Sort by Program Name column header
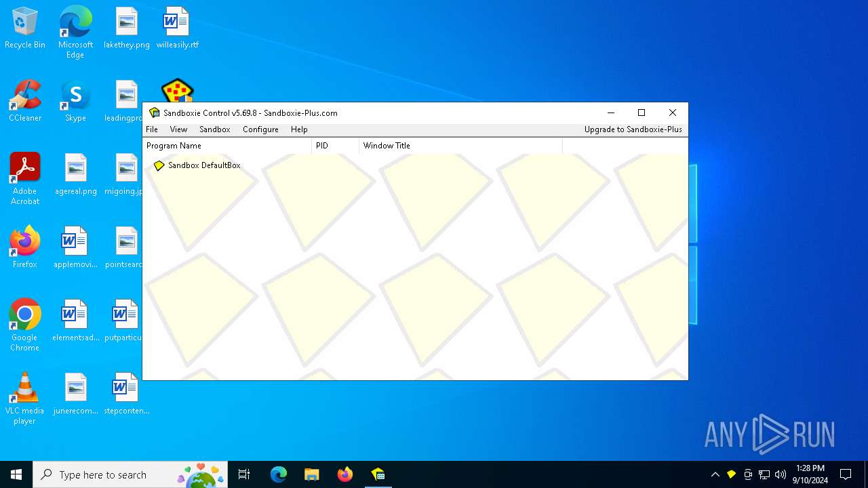Screen dimensions: 868x488 227,146
